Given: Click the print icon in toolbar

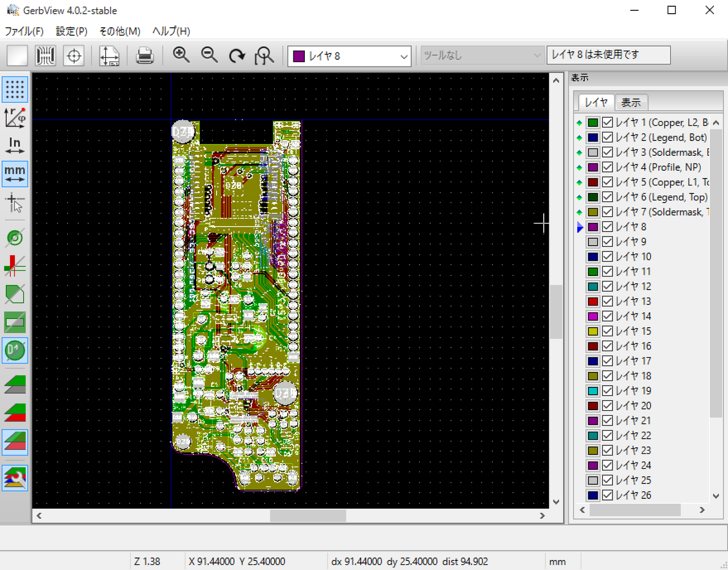Looking at the screenshot, I should pyautogui.click(x=144, y=56).
